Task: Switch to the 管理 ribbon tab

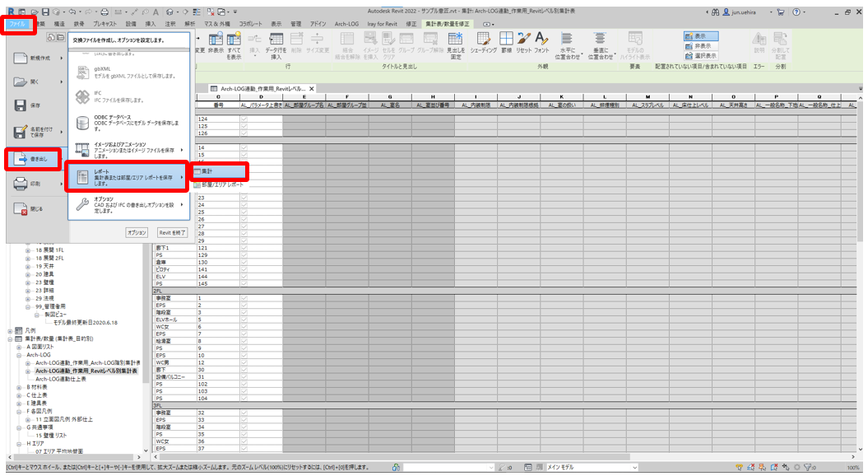Action: click(x=296, y=25)
